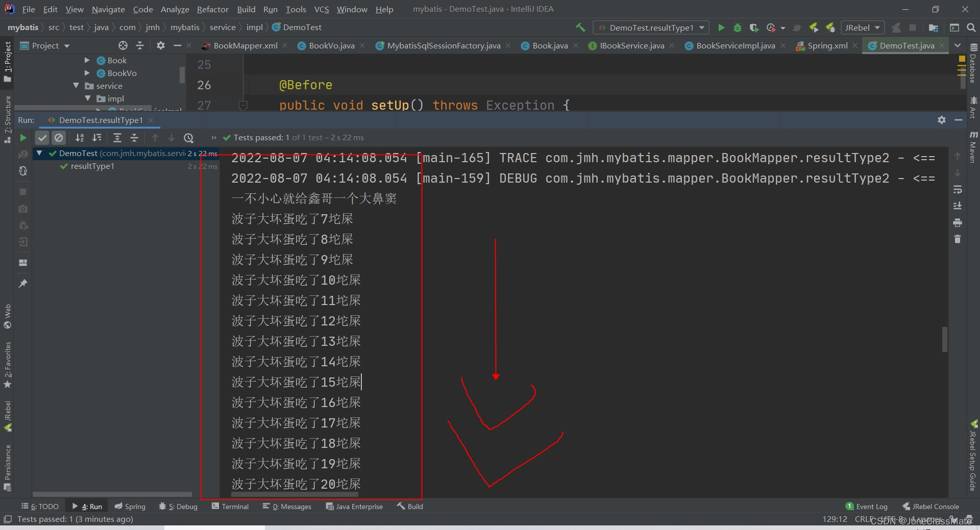The image size is (980, 530).
Task: Click console vertical scrollbar thumb
Action: [x=945, y=340]
